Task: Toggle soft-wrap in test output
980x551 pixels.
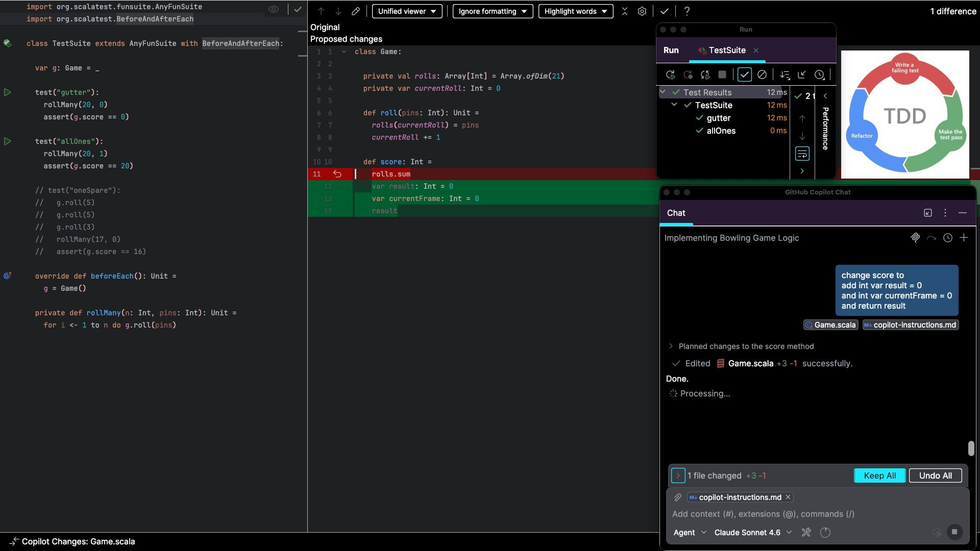Action: [802, 154]
